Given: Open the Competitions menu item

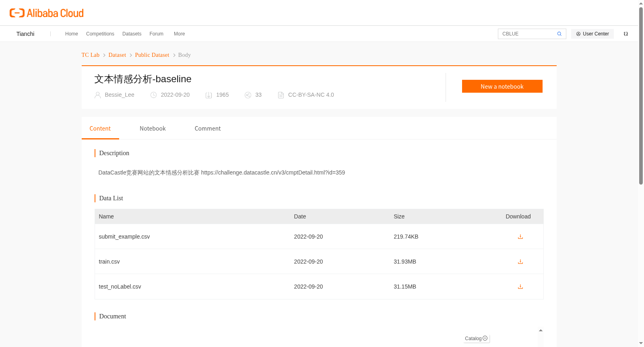Looking at the screenshot, I should pyautogui.click(x=100, y=34).
